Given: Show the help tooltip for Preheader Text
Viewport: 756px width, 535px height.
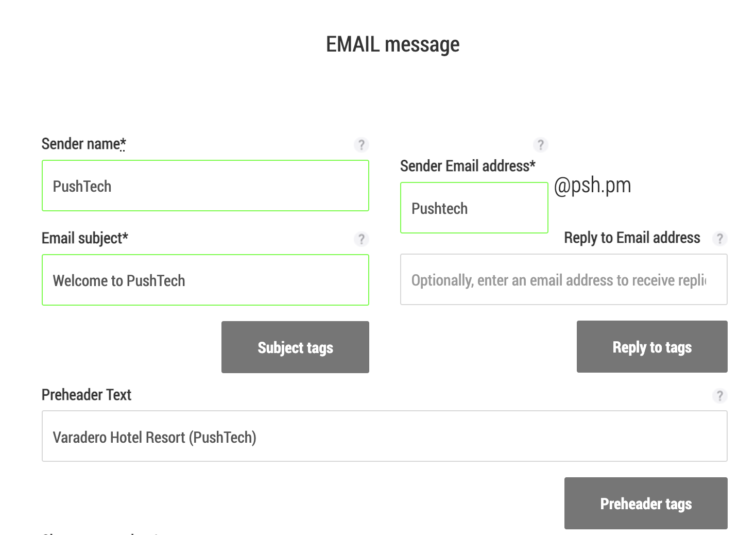Looking at the screenshot, I should point(719,396).
